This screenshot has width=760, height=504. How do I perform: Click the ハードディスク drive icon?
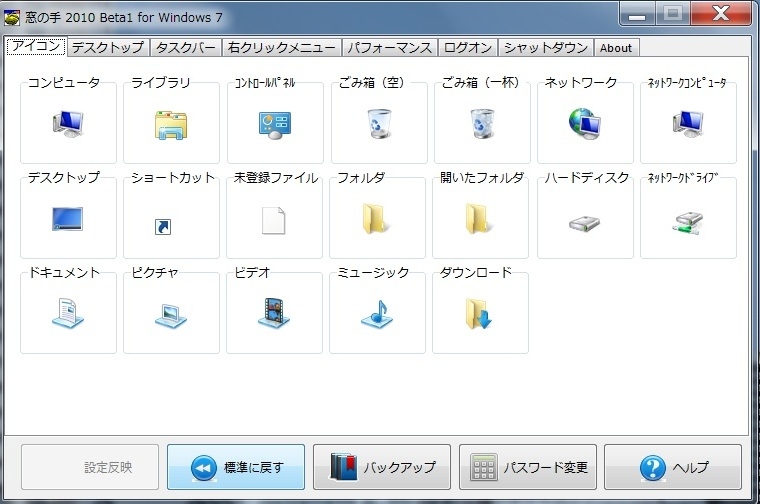[x=585, y=223]
